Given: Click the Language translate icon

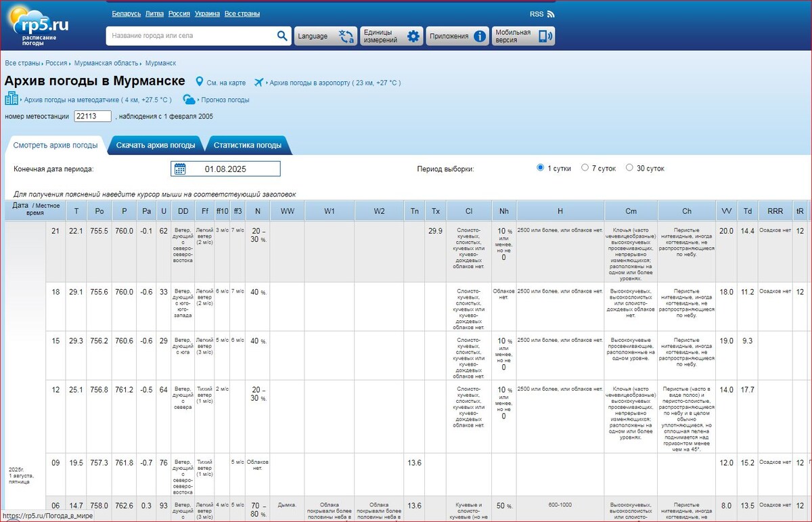Looking at the screenshot, I should click(346, 37).
